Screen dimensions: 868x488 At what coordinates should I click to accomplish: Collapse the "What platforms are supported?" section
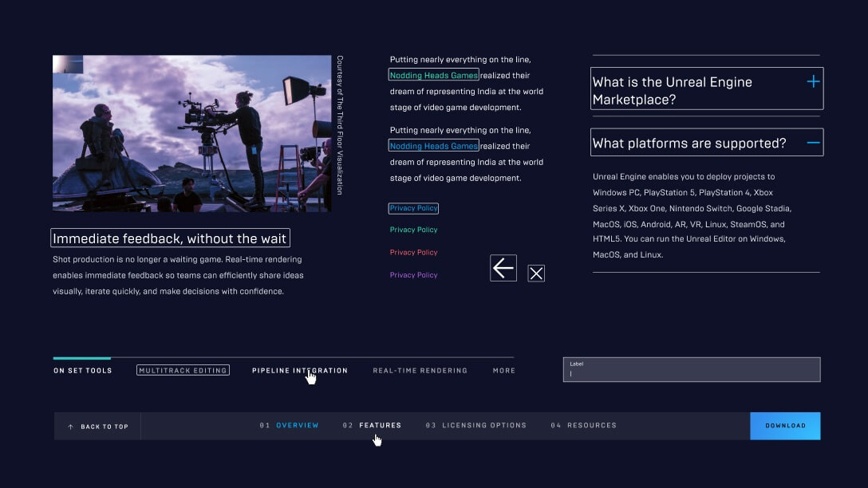pyautogui.click(x=813, y=144)
